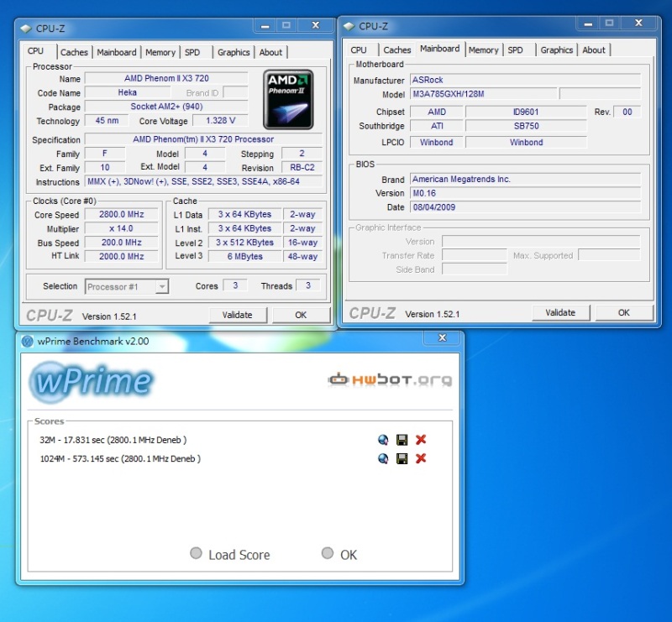Click the Manufacturer field showing ASRock
Screen dimensions: 672x622
point(526,80)
